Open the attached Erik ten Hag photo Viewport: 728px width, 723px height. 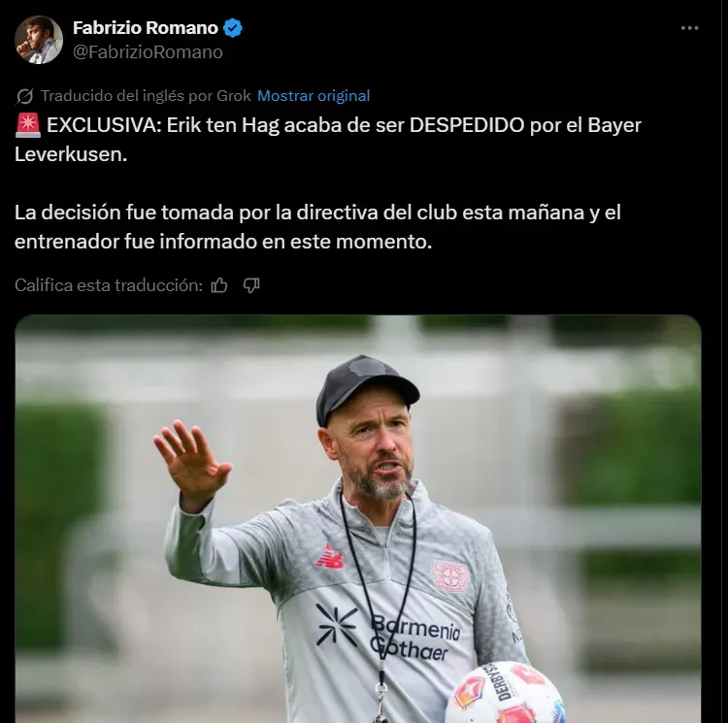coord(358,519)
